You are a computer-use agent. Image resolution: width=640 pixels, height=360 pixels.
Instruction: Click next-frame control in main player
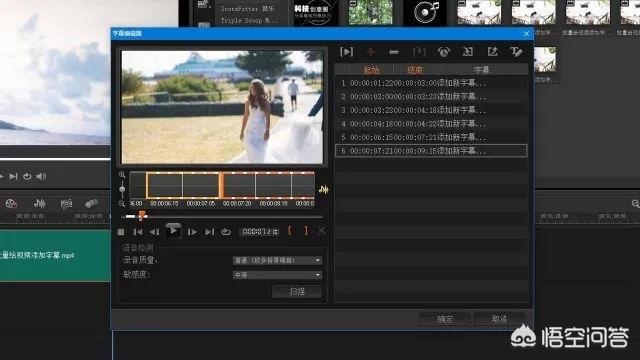[x=13, y=176]
